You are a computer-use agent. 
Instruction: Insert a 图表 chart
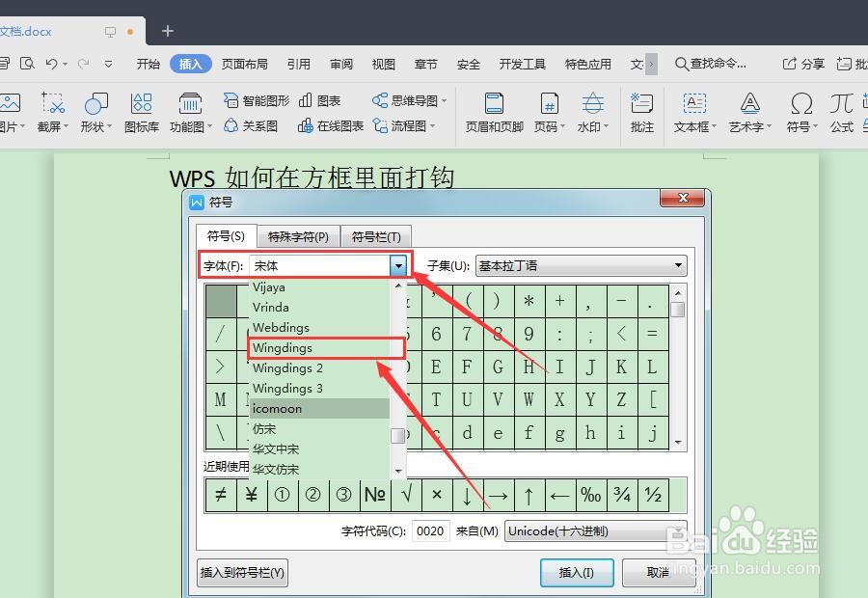point(320,100)
